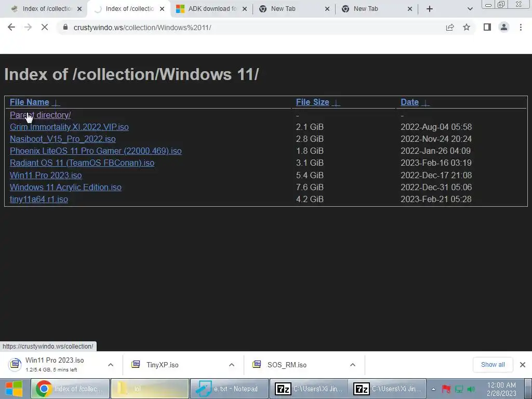
Task: Expand options for SOS_RM.iso download
Action: [x=353, y=365]
